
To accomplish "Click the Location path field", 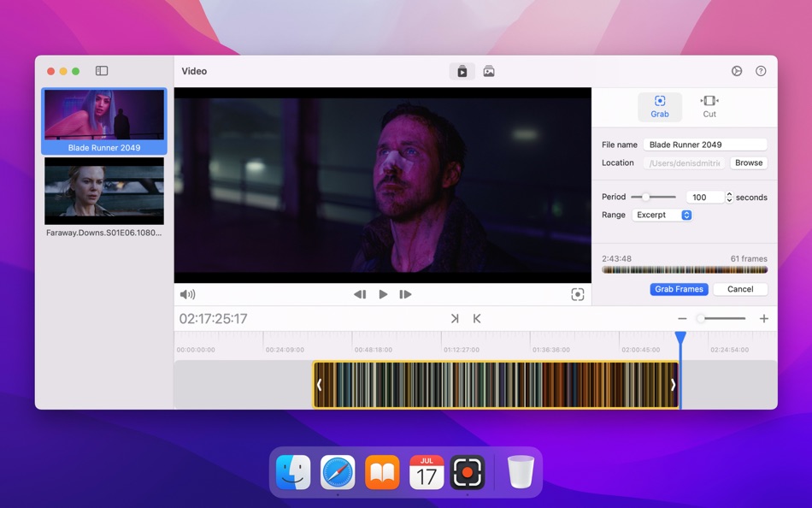I will 684,162.
